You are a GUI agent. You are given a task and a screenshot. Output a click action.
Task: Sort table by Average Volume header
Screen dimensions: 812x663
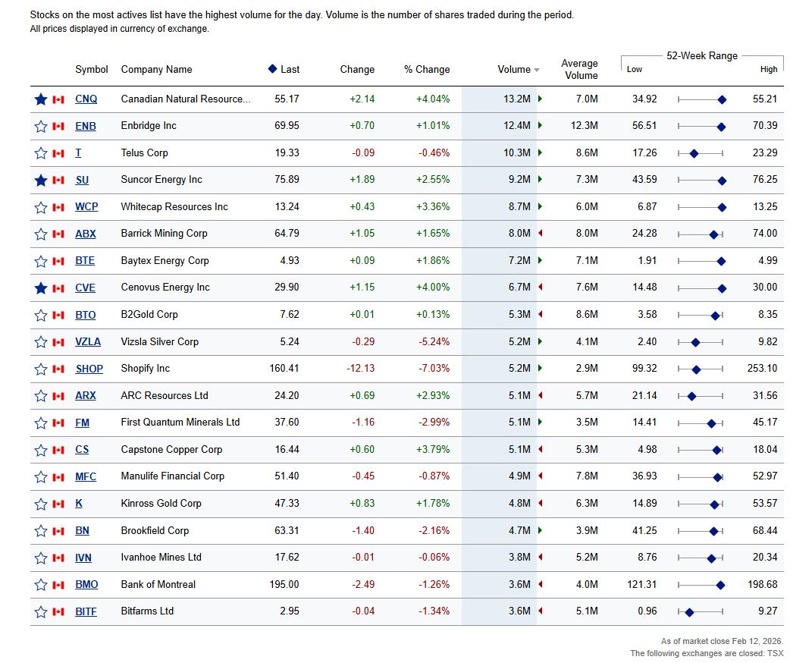(x=579, y=69)
